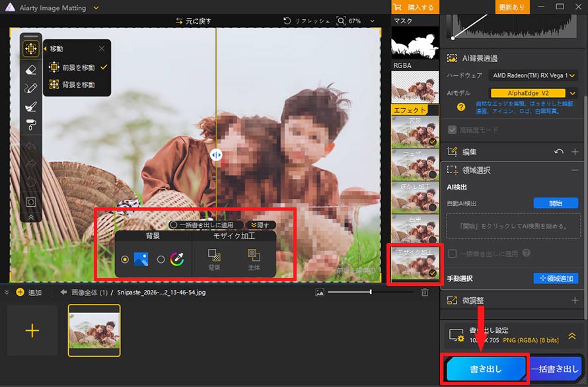Click the help icon beside 一括書き出しに適用 checkbox
588x387 pixels.
pyautogui.click(x=526, y=253)
